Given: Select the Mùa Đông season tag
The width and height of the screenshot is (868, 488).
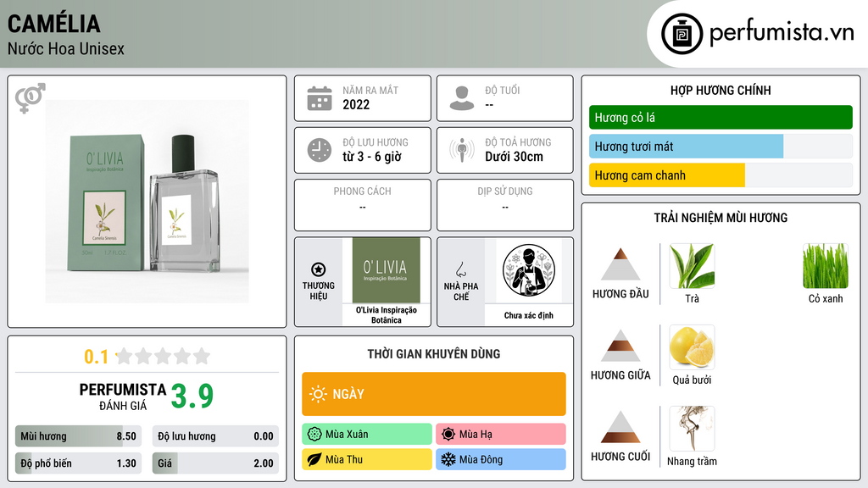Looking at the screenshot, I should pyautogui.click(x=501, y=459).
